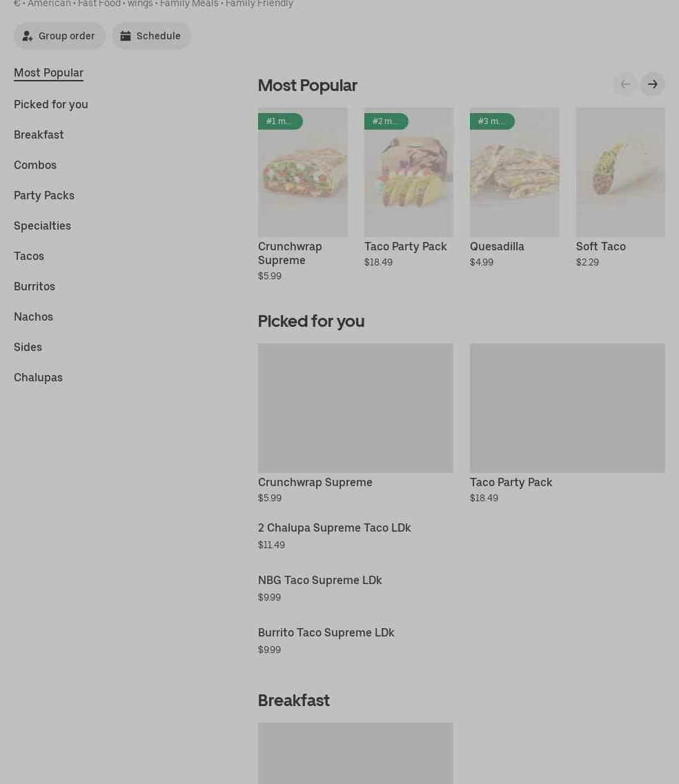
Task: Open 2 Chalupa Supreme Taco LDk item
Action: (x=334, y=528)
